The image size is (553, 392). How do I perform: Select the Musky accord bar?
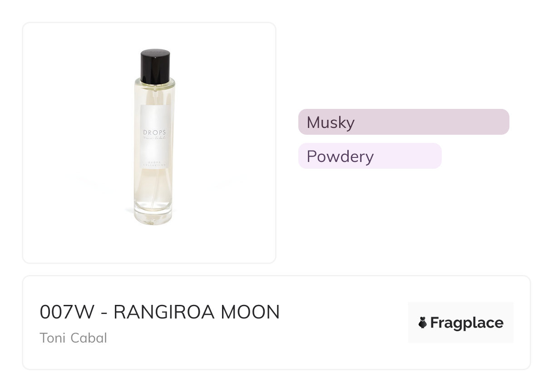(x=403, y=122)
